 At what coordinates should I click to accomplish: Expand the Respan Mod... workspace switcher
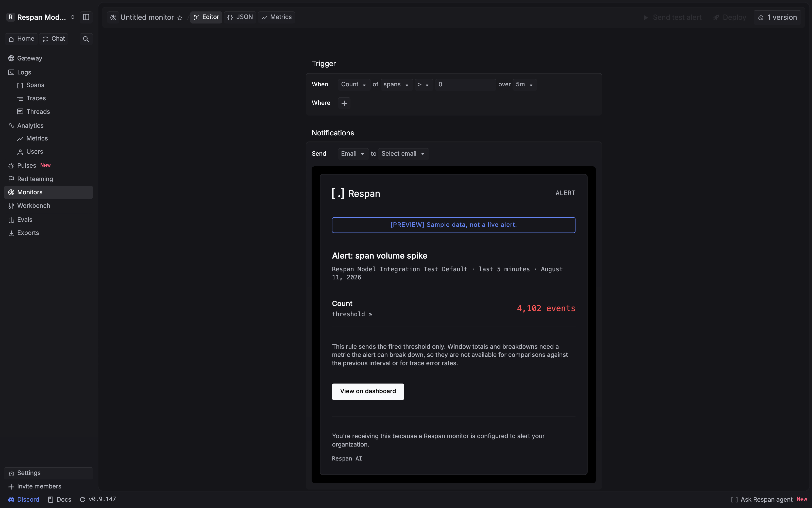pos(41,17)
